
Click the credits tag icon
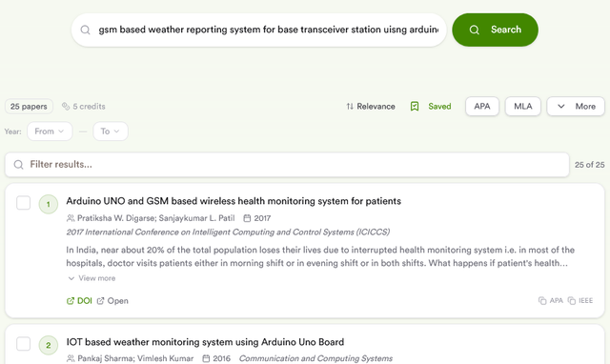66,106
